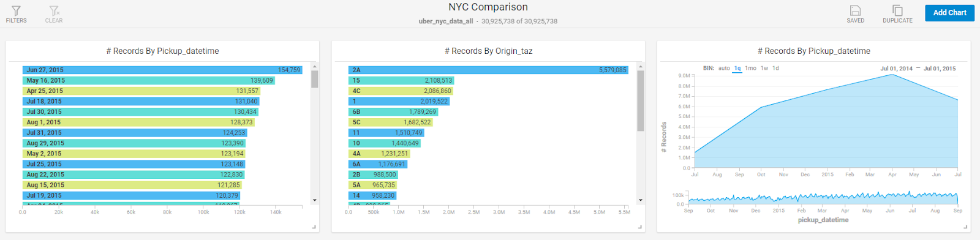Click the first Pickup_datetime chart's corner resize handle
Screen dimensions: 980x240
point(314,227)
